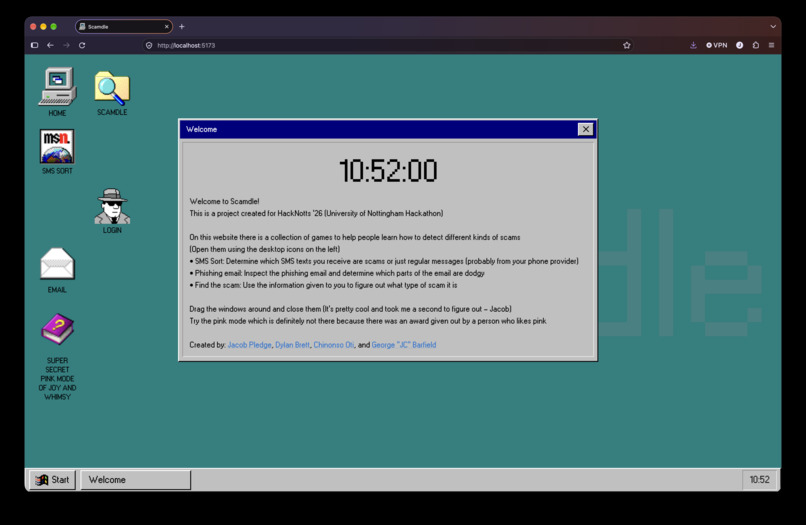Click the browser back arrow
This screenshot has width=806, height=525.
tap(50, 45)
